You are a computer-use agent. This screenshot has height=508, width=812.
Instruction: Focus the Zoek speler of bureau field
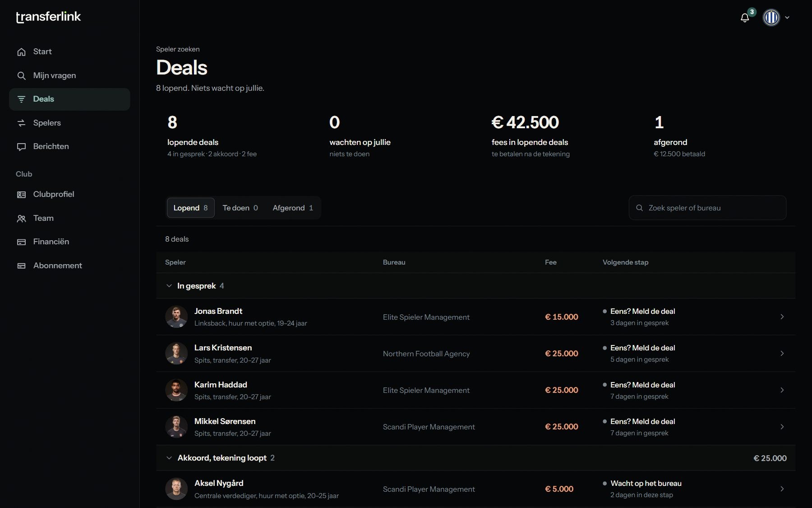click(x=707, y=208)
